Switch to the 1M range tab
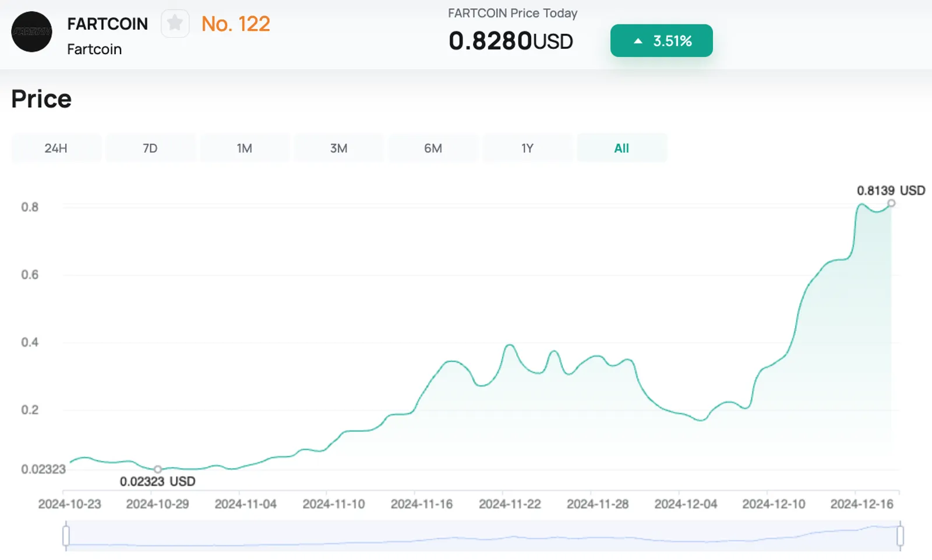The height and width of the screenshot is (560, 932). point(245,148)
